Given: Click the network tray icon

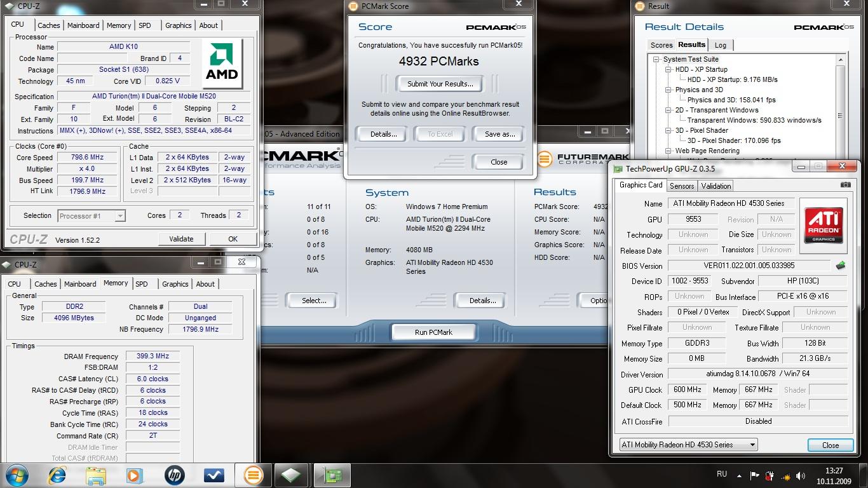Looking at the screenshot, I should (x=786, y=475).
